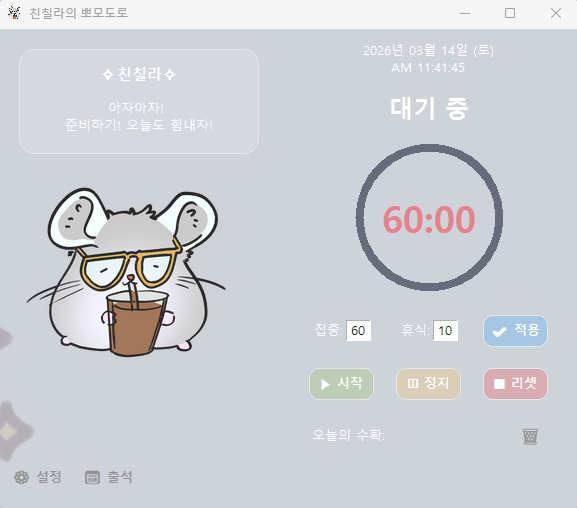Screen dimensions: 577x508
Task: Maximize the pomodoro window
Action: pyautogui.click(x=510, y=13)
